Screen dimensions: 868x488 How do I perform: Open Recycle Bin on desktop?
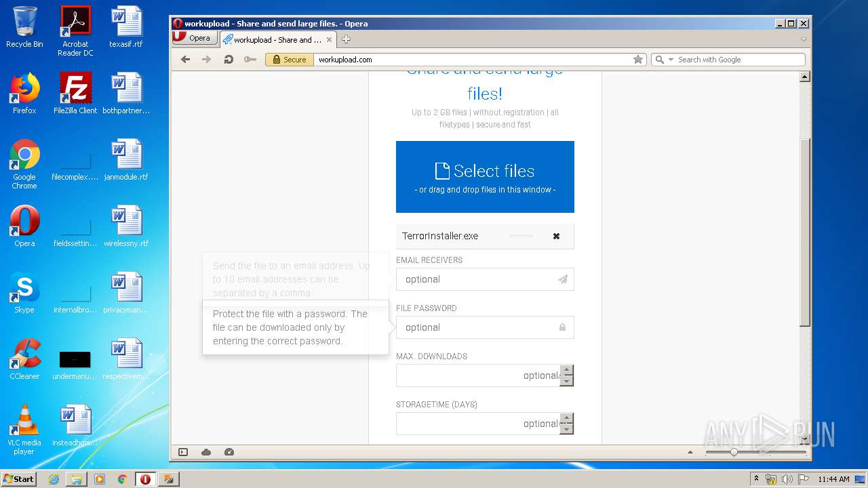tap(24, 28)
